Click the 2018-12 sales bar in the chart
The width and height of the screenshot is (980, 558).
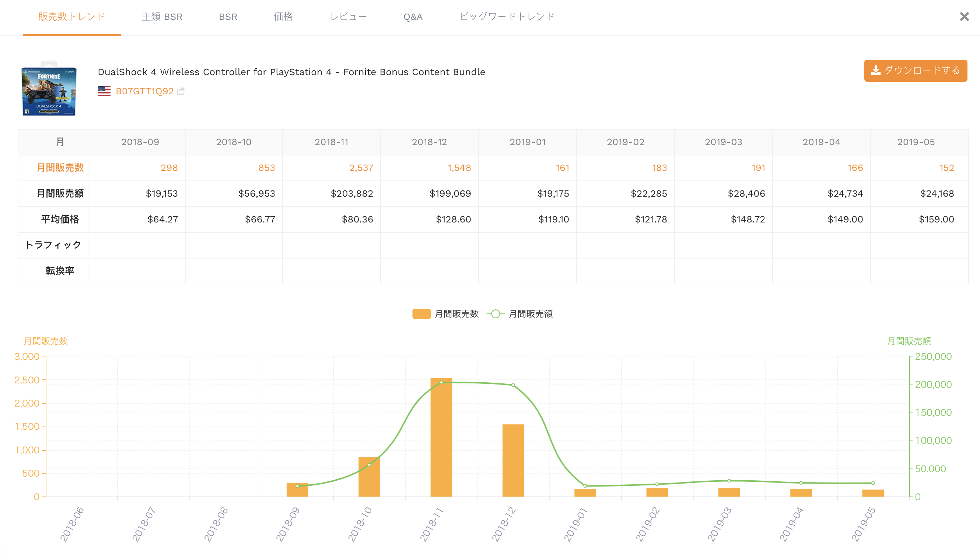click(x=513, y=460)
